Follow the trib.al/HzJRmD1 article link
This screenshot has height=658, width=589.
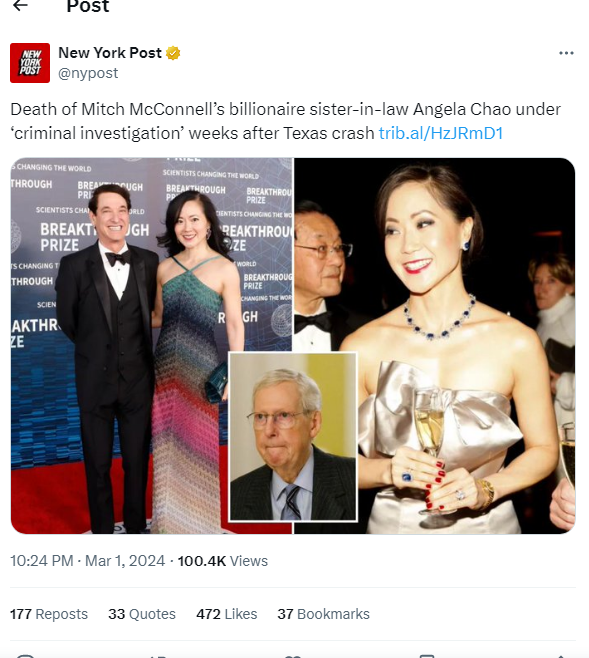(440, 133)
